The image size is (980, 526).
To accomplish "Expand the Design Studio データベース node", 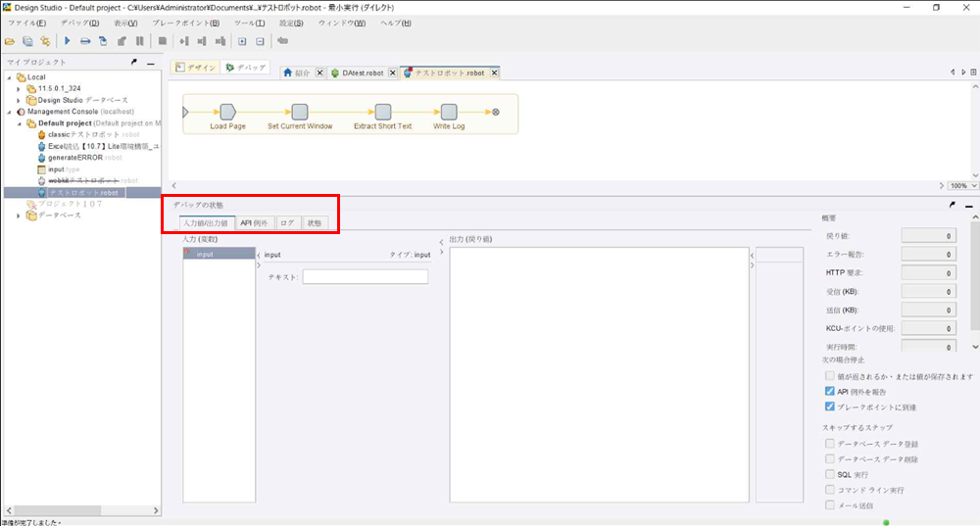I will click(x=18, y=100).
